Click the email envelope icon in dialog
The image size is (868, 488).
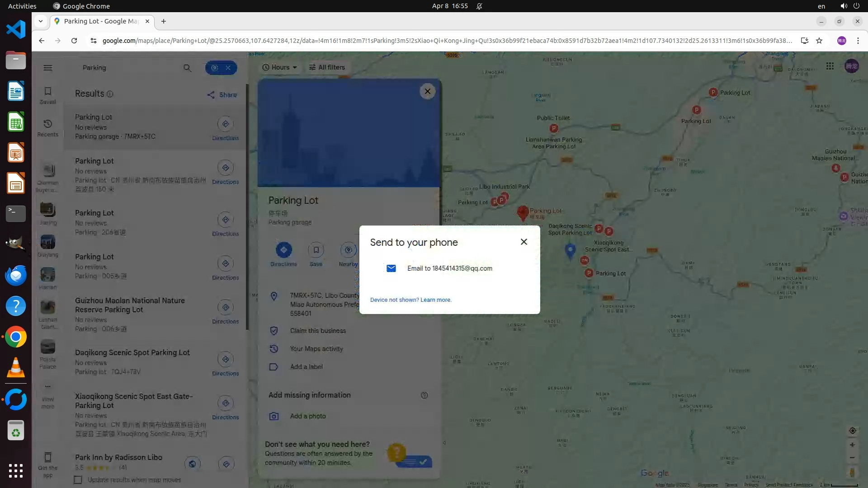[391, 268]
